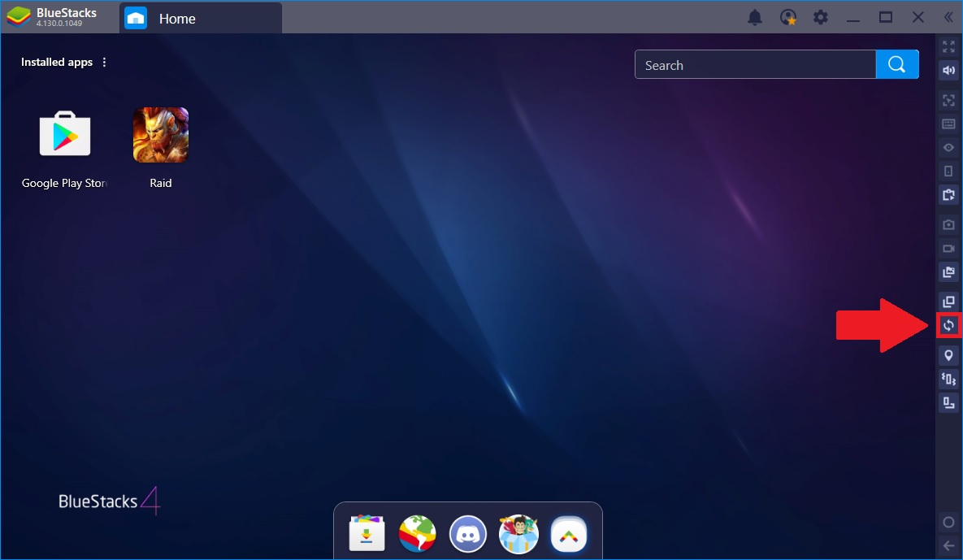Toggle the eye overlay icon
The width and height of the screenshot is (963, 560).
[x=948, y=147]
